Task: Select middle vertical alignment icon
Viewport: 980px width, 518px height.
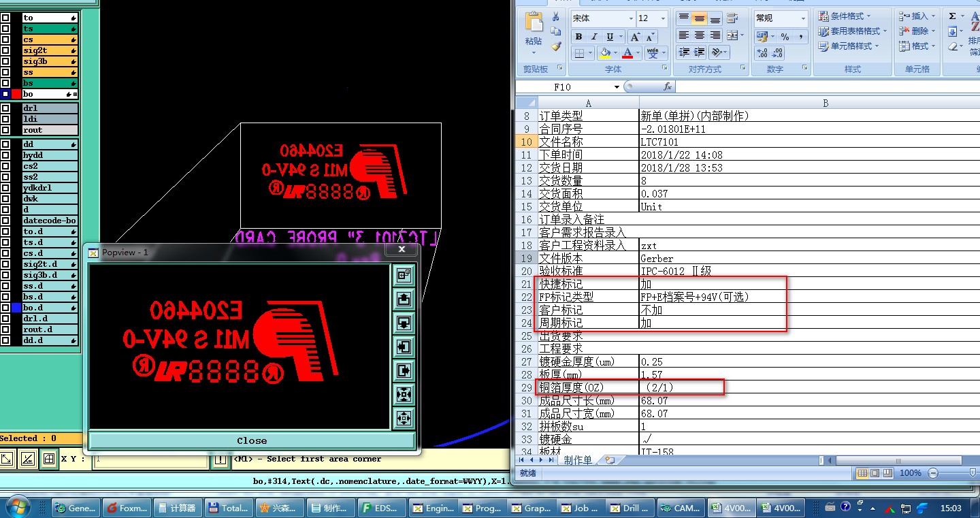Action: pyautogui.click(x=699, y=18)
